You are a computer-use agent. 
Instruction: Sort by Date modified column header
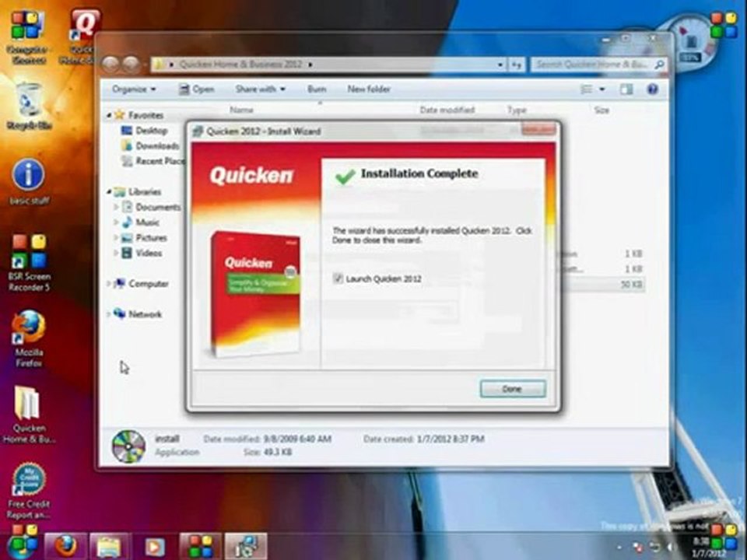click(x=447, y=110)
